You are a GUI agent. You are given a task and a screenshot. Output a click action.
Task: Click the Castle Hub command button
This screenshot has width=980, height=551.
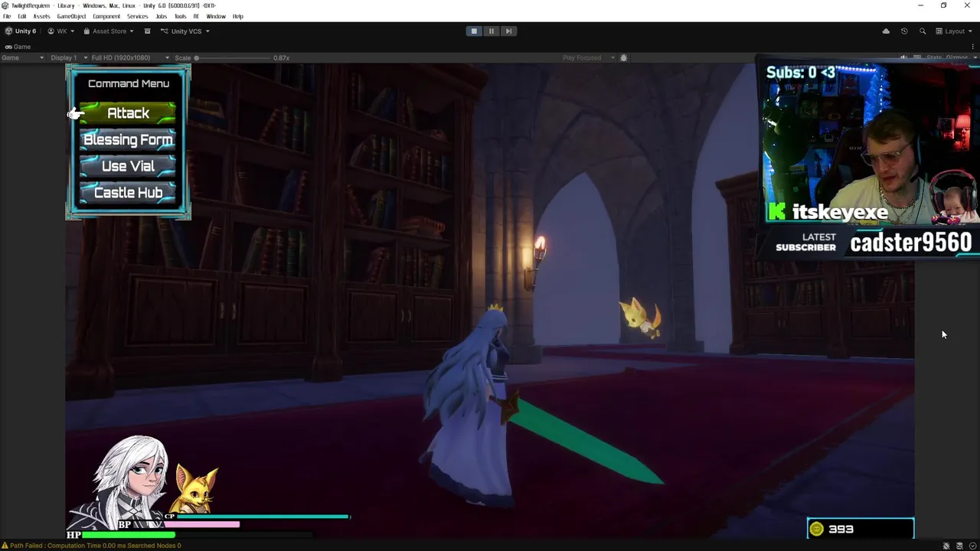[128, 193]
